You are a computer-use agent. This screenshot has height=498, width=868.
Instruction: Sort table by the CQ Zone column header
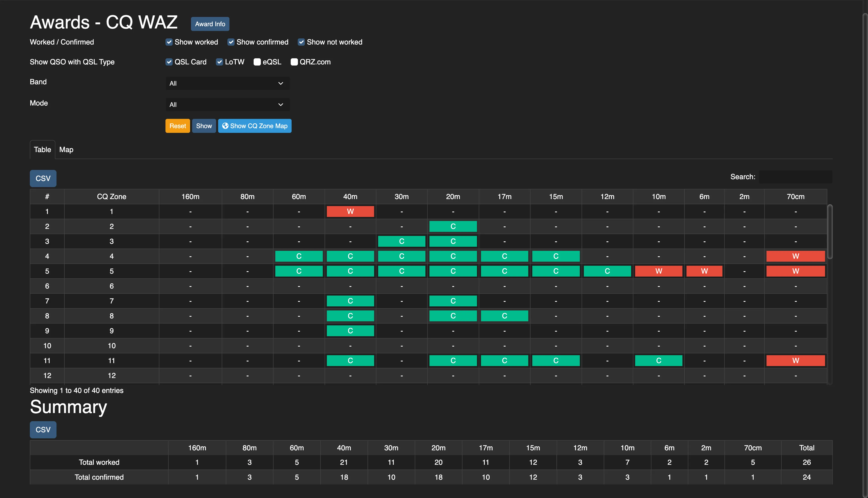click(x=111, y=197)
